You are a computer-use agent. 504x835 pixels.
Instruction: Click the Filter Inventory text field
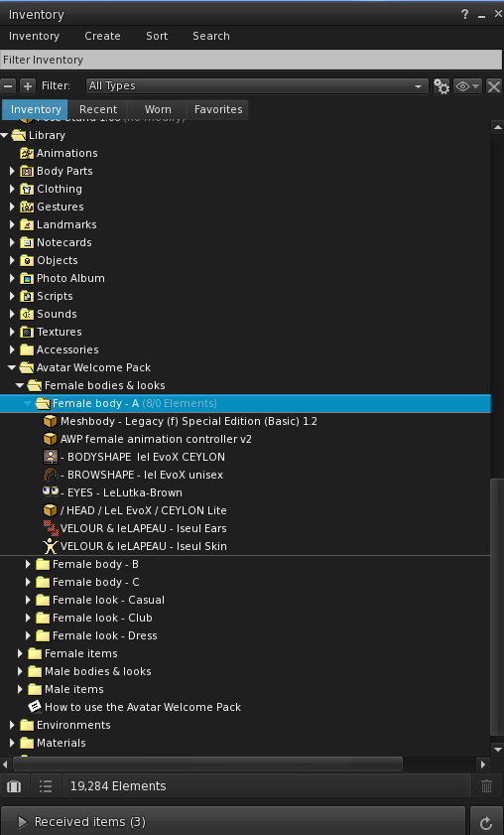pos(251,60)
